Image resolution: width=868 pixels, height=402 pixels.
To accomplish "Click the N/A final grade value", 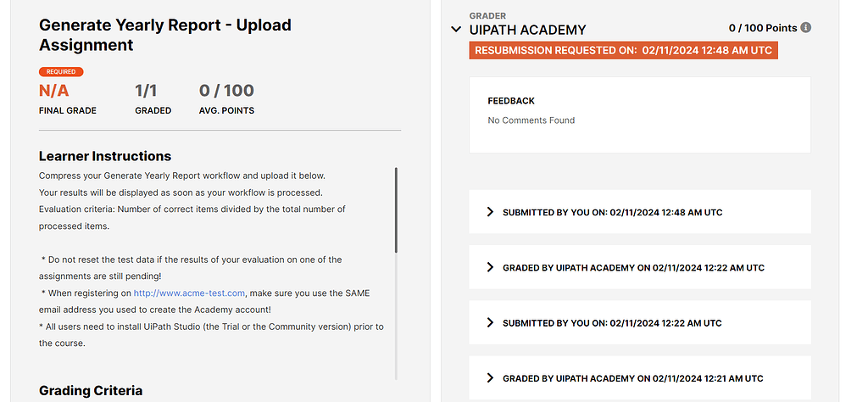I will tap(53, 91).
